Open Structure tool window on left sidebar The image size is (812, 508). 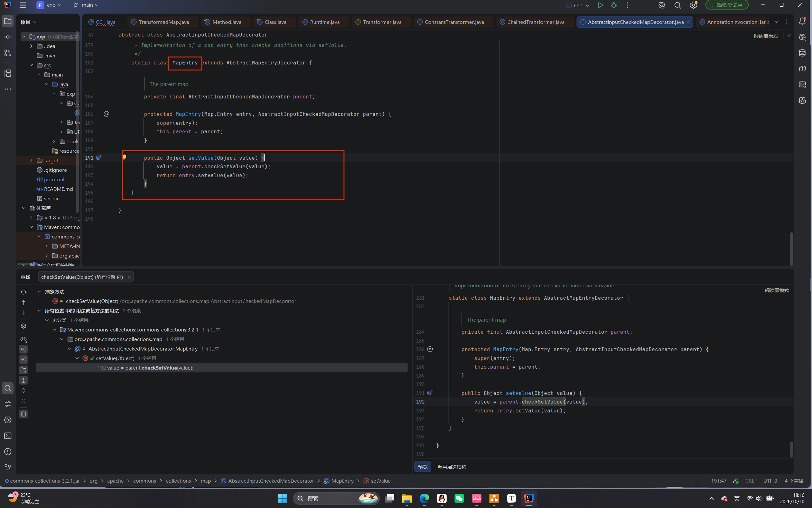(8, 73)
